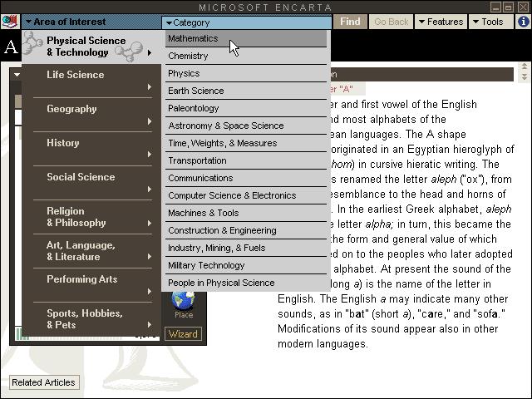Open Related Articles
532x399 pixels.
coord(44,382)
